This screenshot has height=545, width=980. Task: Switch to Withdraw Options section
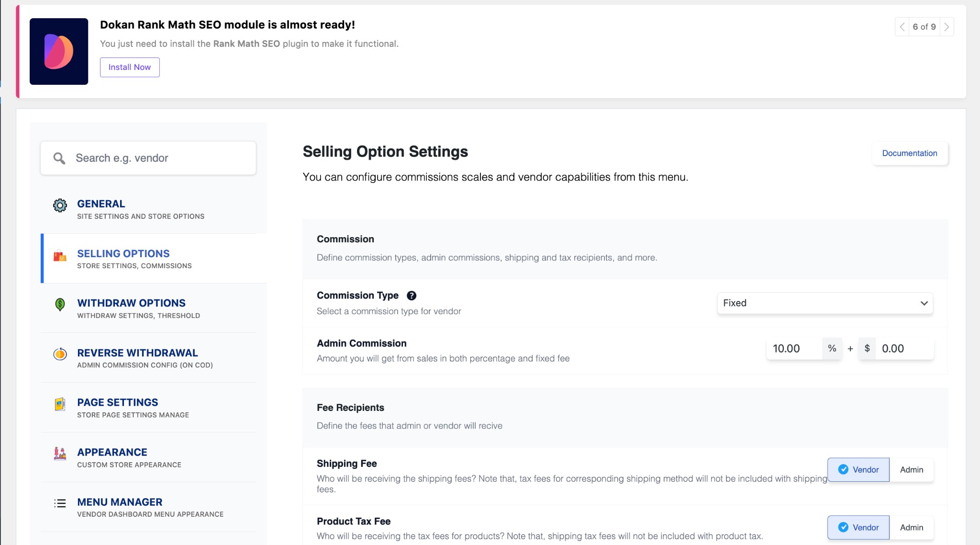click(x=132, y=303)
